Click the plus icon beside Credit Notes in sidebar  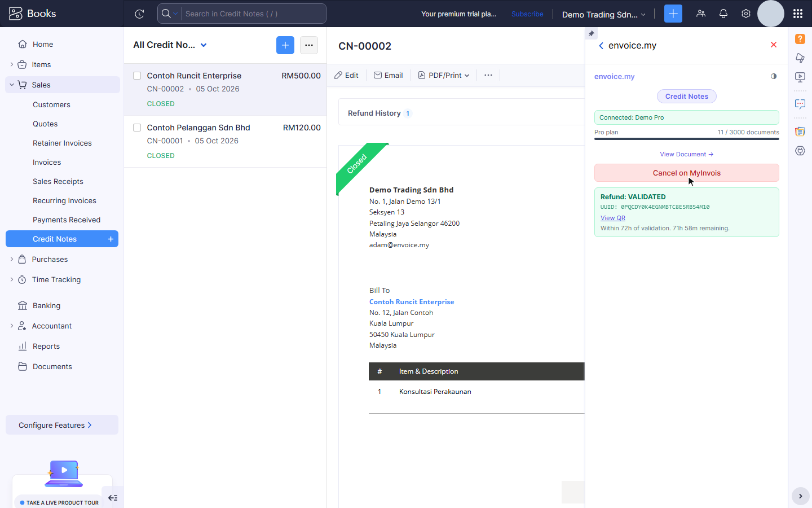[x=111, y=239]
